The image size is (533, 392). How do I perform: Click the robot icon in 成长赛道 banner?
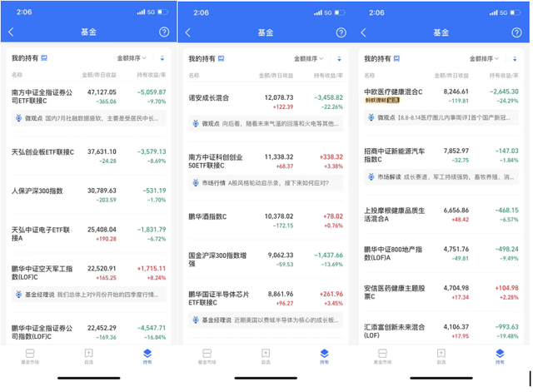(x=371, y=177)
